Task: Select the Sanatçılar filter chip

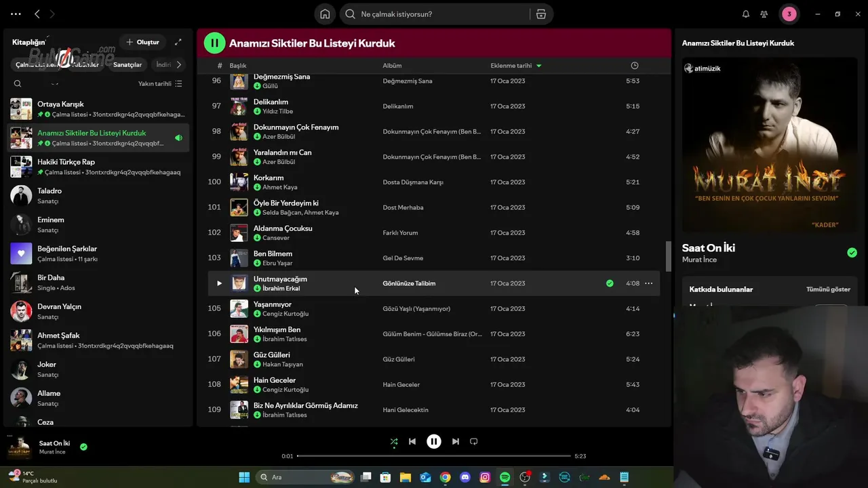Action: (x=127, y=65)
